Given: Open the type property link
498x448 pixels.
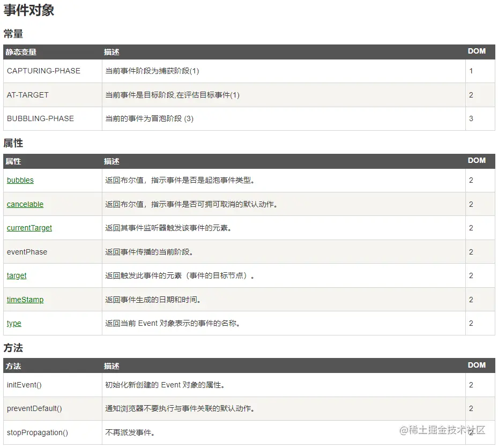Looking at the screenshot, I should 14,323.
